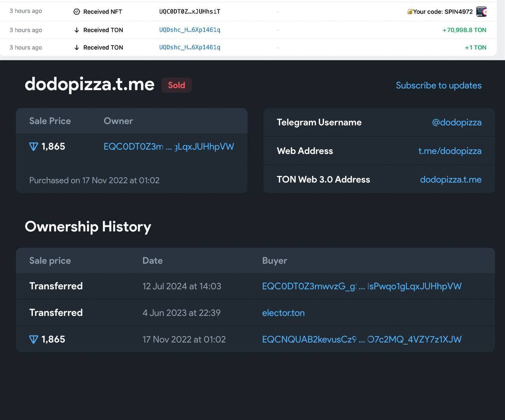Click the red Sold badge
The width and height of the screenshot is (505, 420).
(176, 85)
